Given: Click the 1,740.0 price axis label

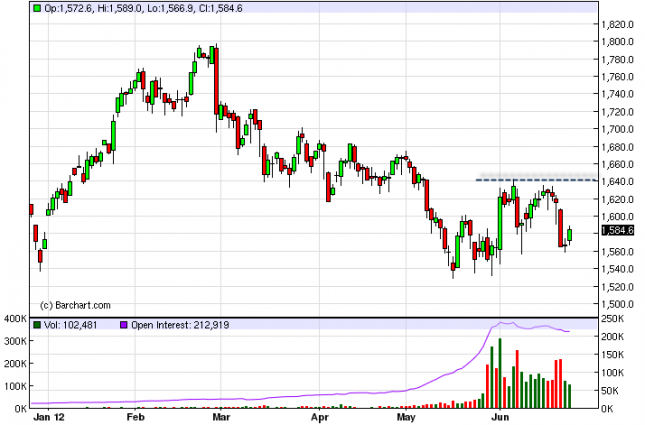Looking at the screenshot, I should pyautogui.click(x=617, y=94).
